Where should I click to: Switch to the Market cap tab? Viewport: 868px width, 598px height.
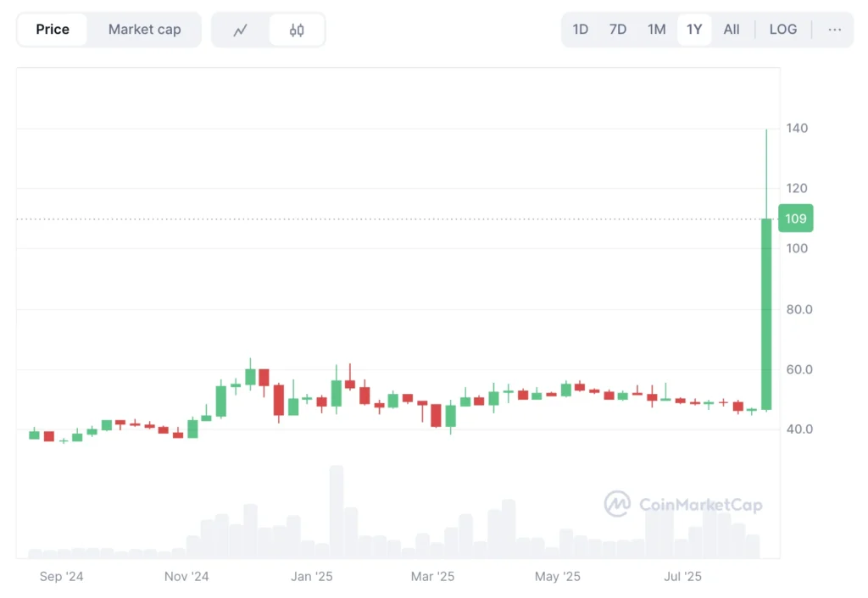coord(144,30)
